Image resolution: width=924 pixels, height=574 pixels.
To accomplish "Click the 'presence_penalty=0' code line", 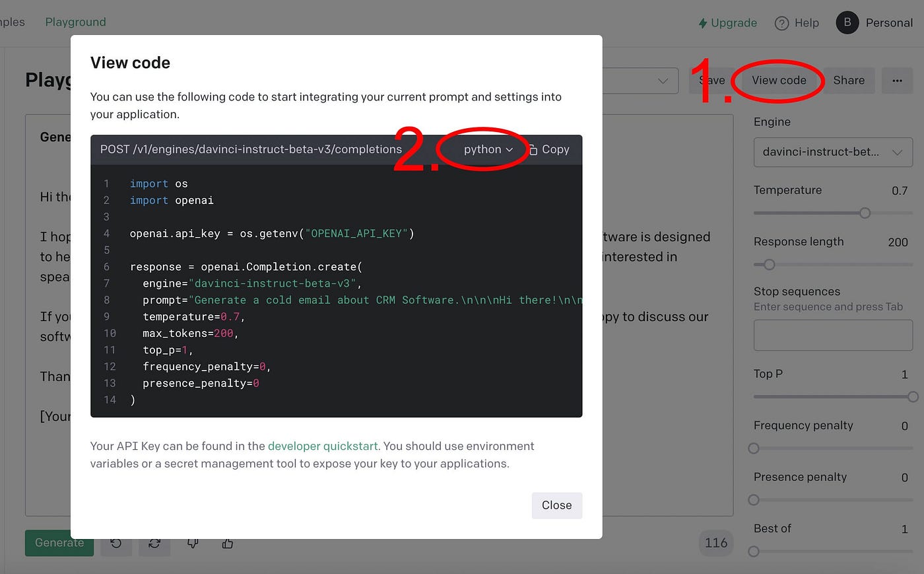I will (201, 383).
